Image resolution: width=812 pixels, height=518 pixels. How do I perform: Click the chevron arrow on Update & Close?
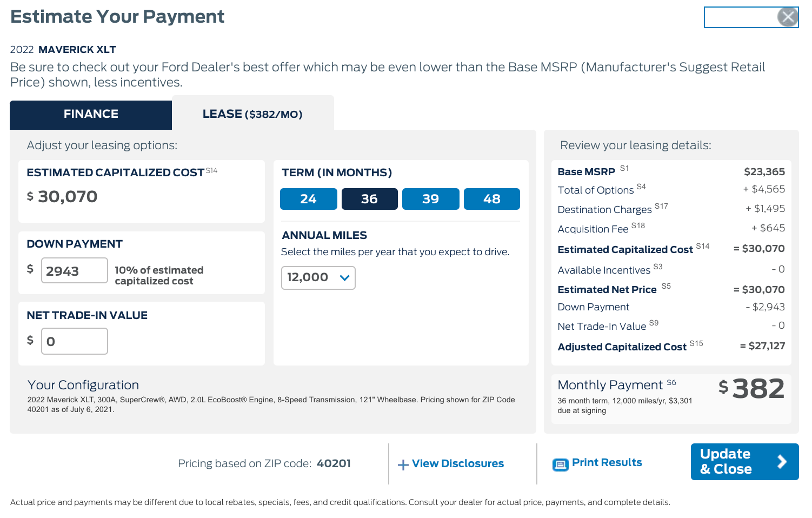click(x=782, y=462)
